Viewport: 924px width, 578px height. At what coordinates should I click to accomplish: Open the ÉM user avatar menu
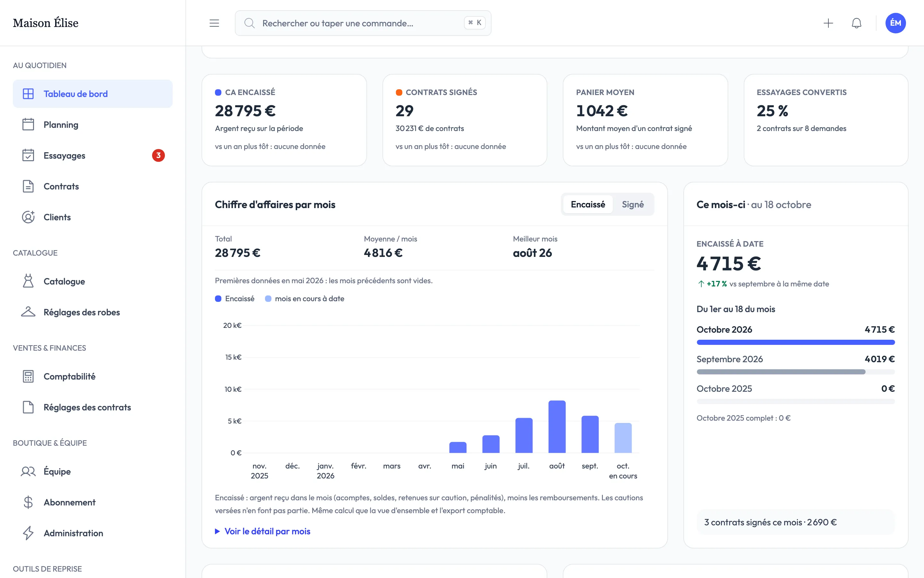point(895,23)
